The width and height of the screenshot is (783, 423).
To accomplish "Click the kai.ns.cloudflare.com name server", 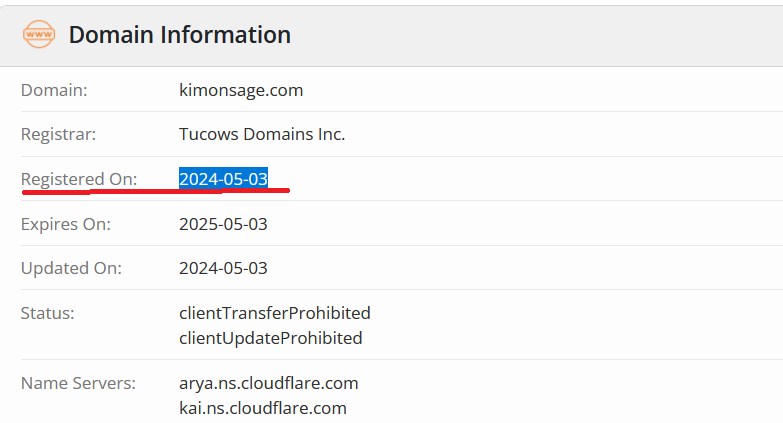I will 263,408.
